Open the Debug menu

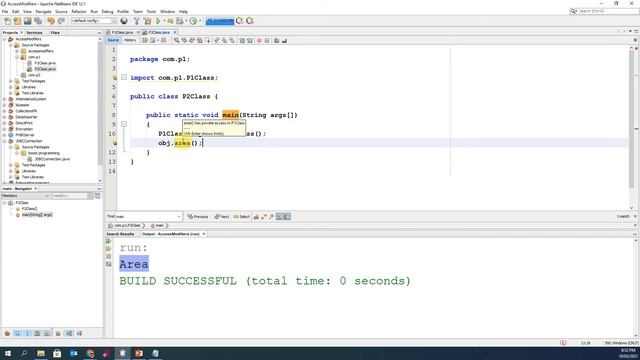107,11
